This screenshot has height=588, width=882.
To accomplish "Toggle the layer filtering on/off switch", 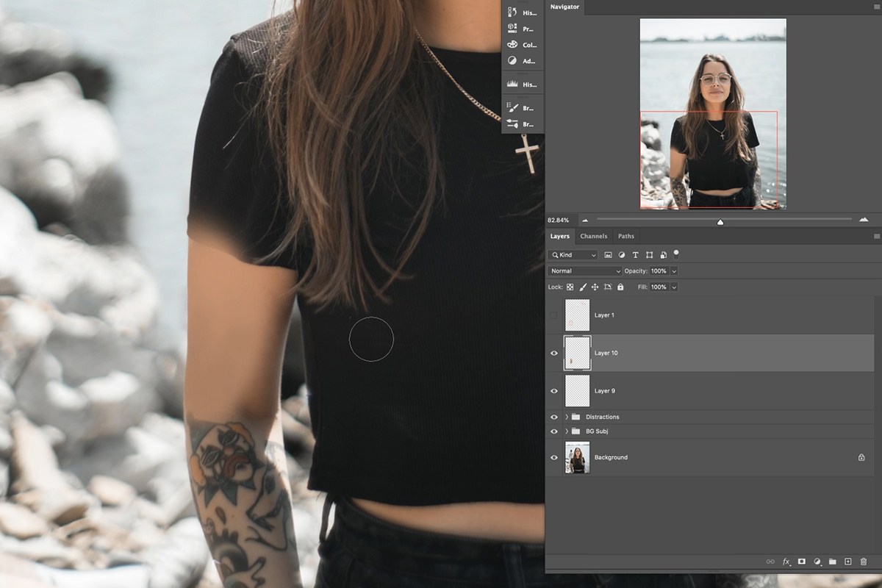I will [676, 254].
